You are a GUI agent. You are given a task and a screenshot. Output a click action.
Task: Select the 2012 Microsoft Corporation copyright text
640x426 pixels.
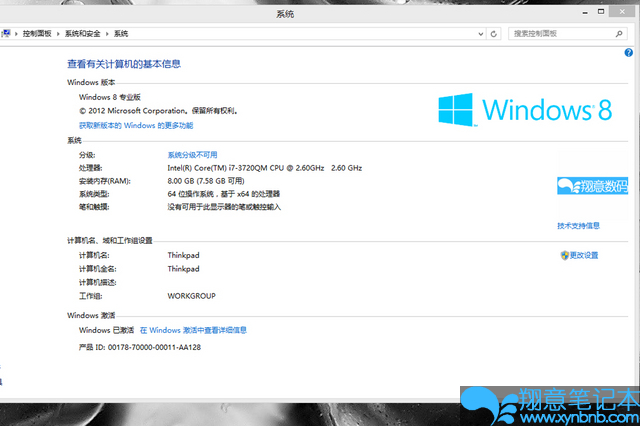click(158, 111)
